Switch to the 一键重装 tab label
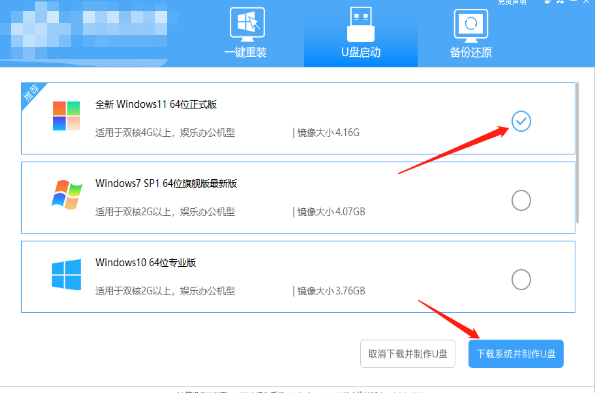The image size is (595, 393). click(x=246, y=52)
